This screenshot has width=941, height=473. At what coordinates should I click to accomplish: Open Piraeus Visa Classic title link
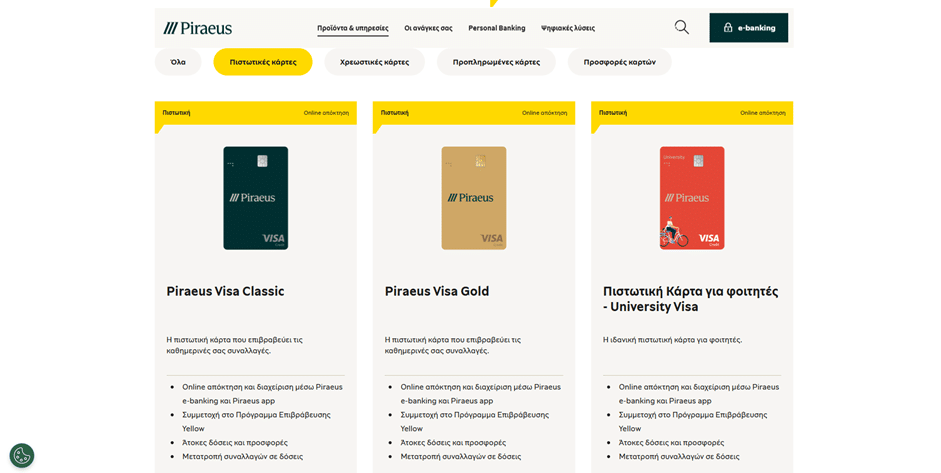click(x=225, y=291)
